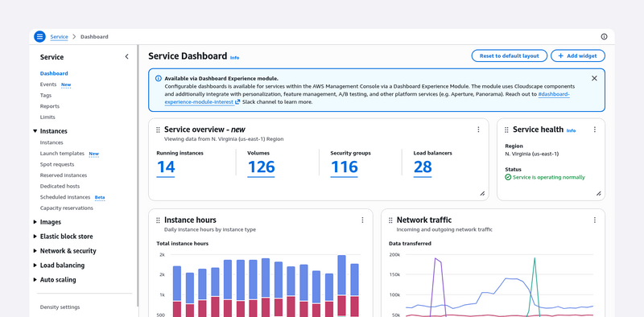The width and height of the screenshot is (644, 317).
Task: Click the Service overview resize handle icon
Action: coord(482,193)
